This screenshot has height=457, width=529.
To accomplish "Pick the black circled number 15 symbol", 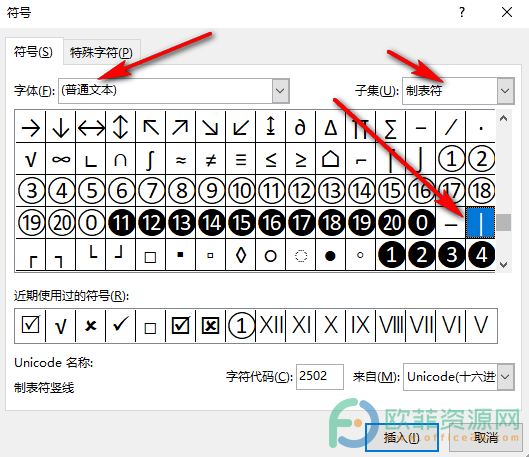I will [241, 223].
